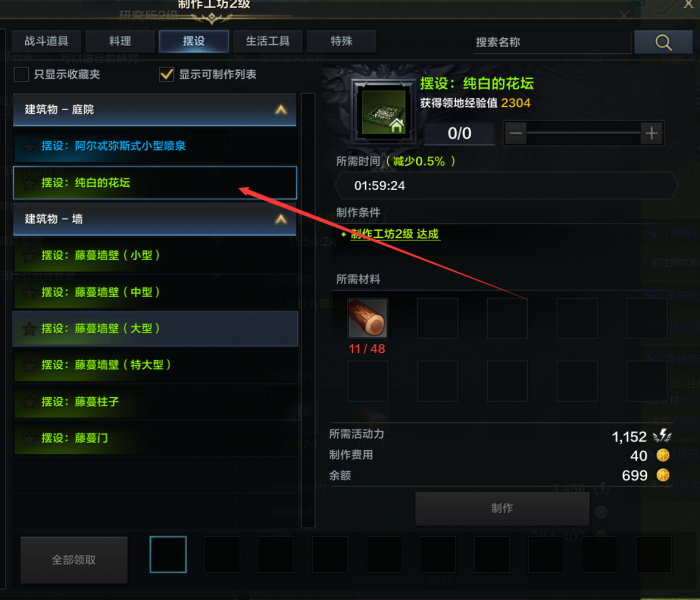The image size is (700, 600).
Task: Click the 全部领取 button
Action: (74, 560)
